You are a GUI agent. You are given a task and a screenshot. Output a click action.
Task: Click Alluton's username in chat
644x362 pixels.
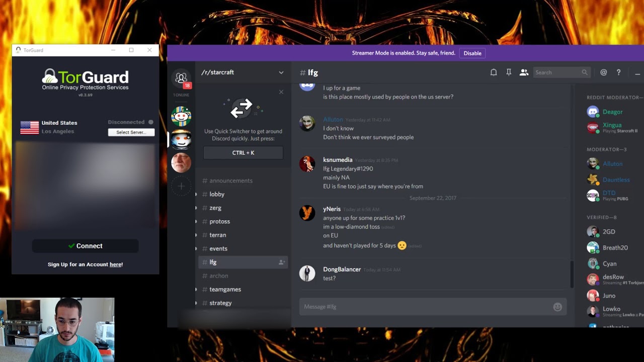click(x=333, y=120)
